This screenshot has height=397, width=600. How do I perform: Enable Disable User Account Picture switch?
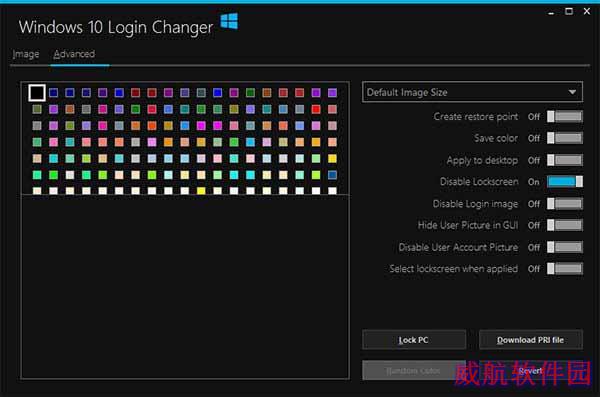(x=565, y=247)
